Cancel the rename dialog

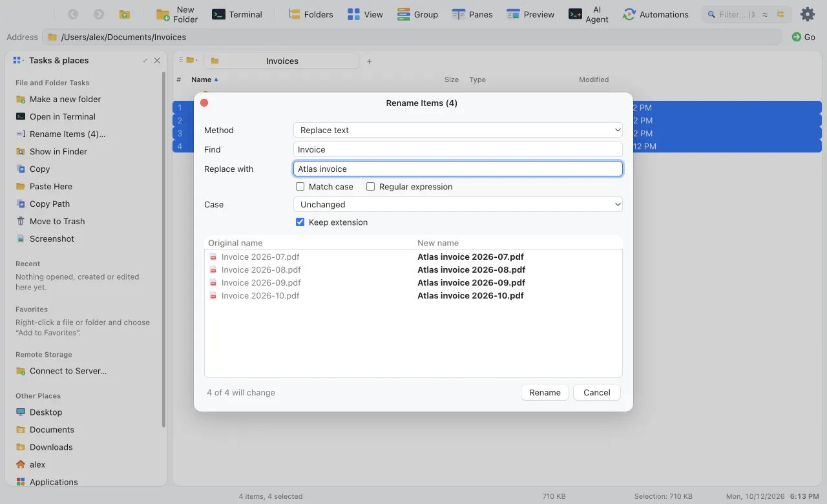pos(597,393)
